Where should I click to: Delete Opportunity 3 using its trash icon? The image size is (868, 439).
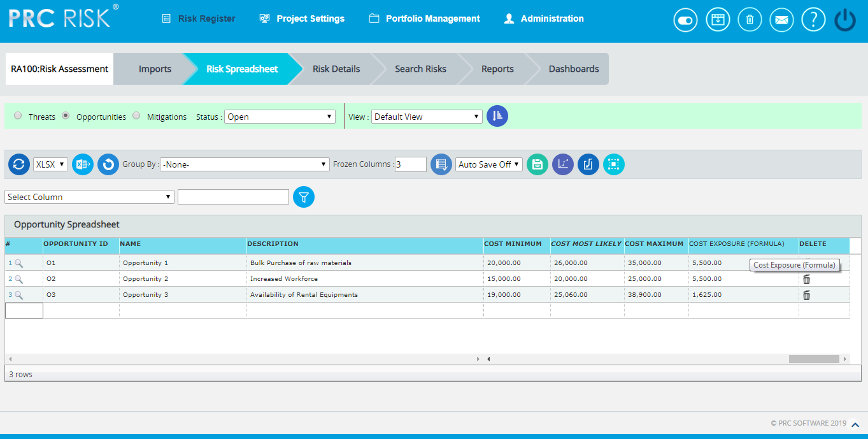click(806, 295)
